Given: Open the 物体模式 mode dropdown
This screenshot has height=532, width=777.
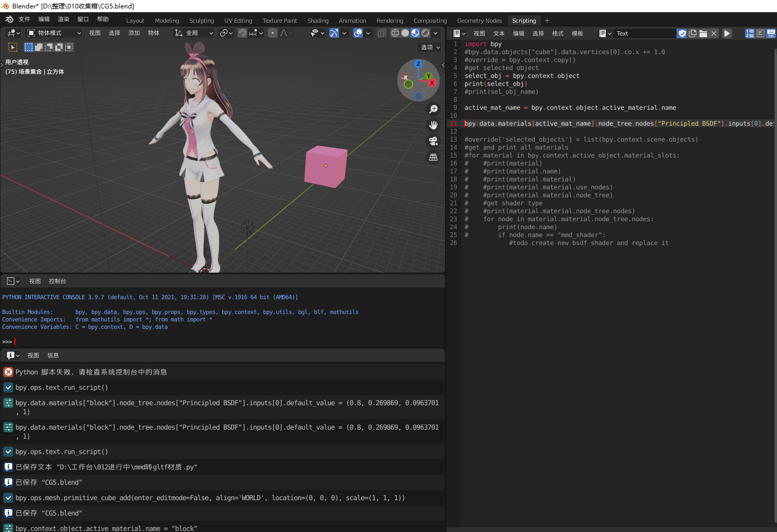Looking at the screenshot, I should coord(54,33).
